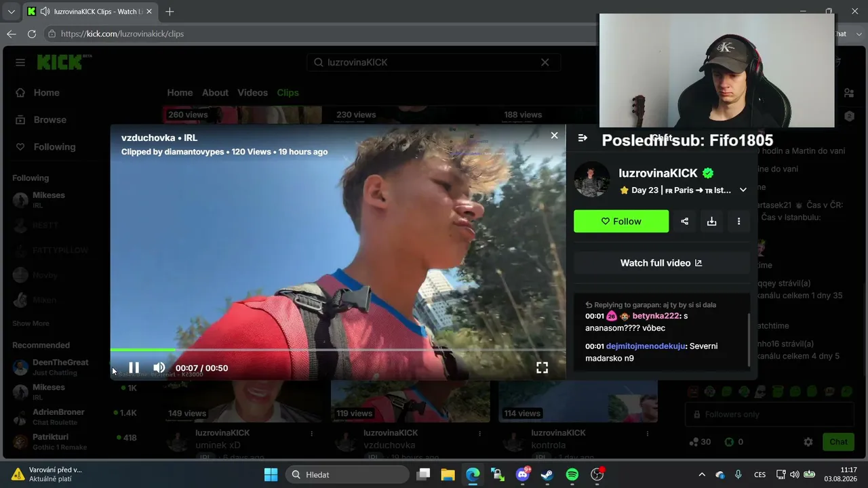Watch full video
The width and height of the screenshot is (868, 488).
pyautogui.click(x=661, y=263)
